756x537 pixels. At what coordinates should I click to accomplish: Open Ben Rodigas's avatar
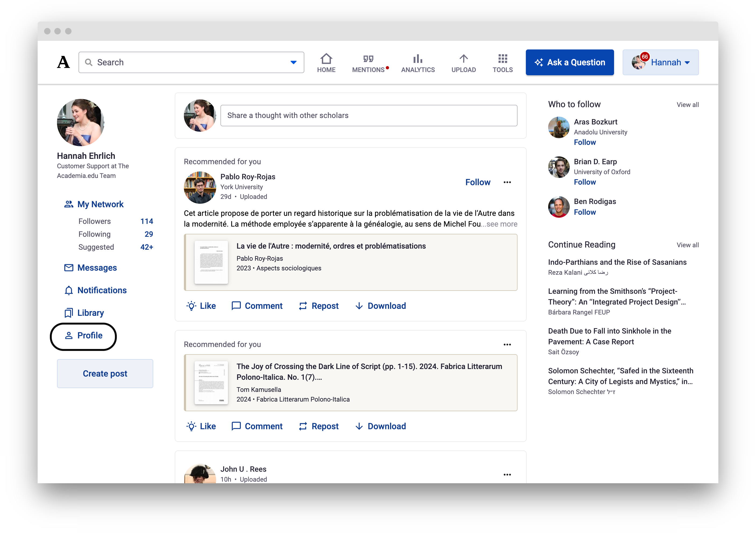[559, 207]
